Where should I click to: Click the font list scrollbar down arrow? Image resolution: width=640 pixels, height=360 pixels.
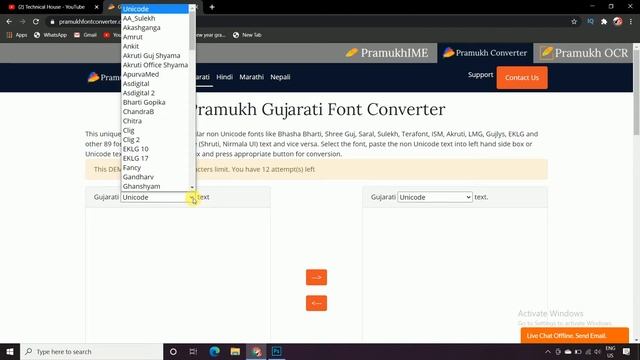pos(192,187)
